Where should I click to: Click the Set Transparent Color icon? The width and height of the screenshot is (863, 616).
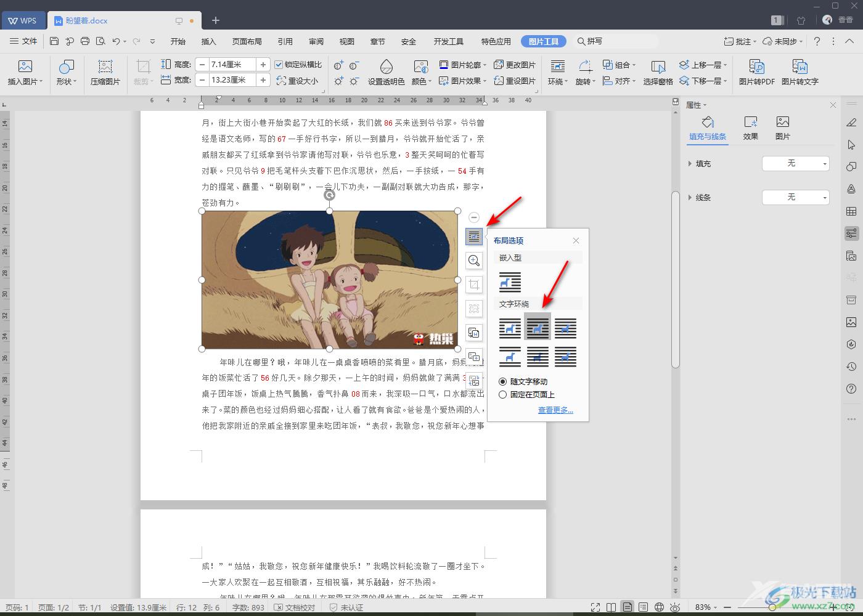tap(386, 72)
